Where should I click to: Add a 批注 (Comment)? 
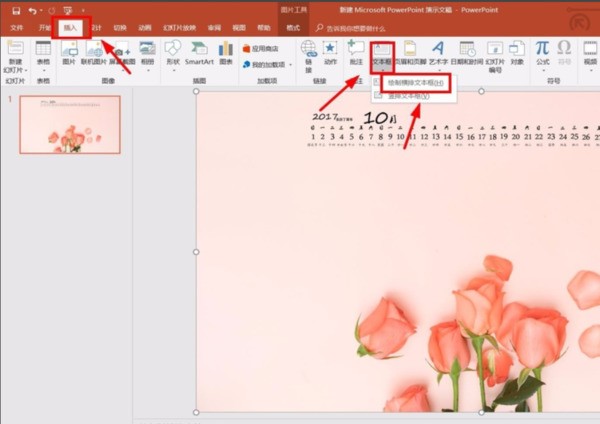pos(356,53)
